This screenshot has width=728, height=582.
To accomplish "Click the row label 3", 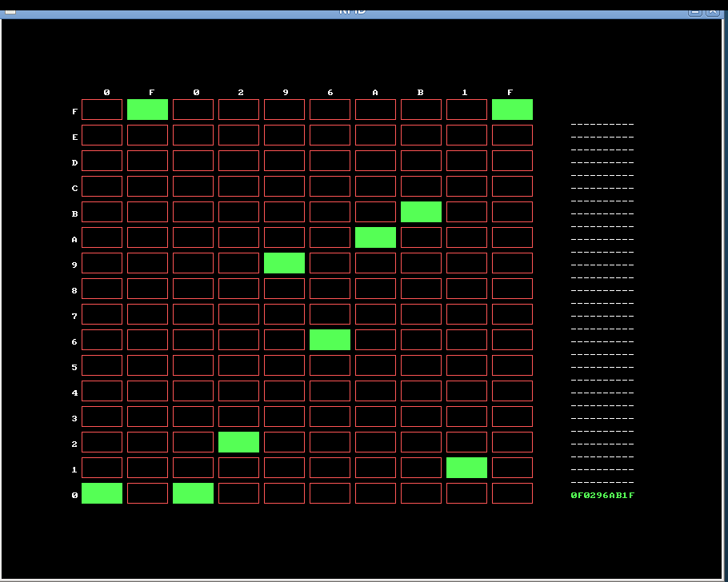I will tap(74, 418).
